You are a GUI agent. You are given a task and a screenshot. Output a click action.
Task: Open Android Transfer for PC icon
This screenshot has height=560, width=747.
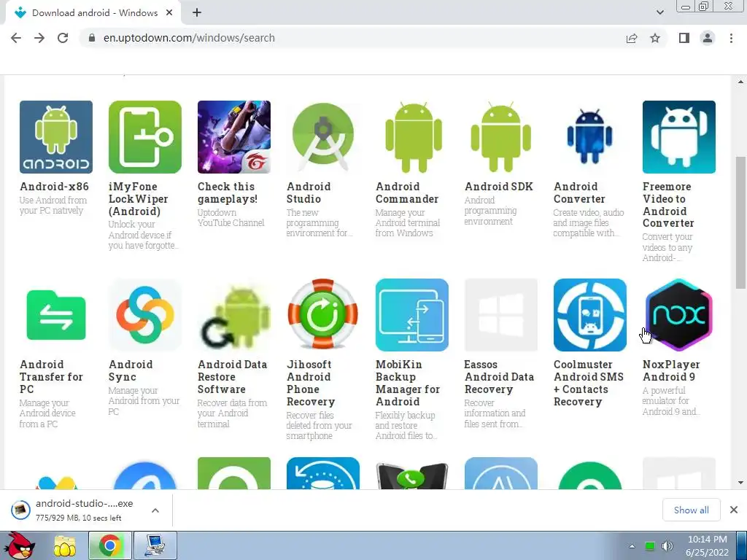56,315
